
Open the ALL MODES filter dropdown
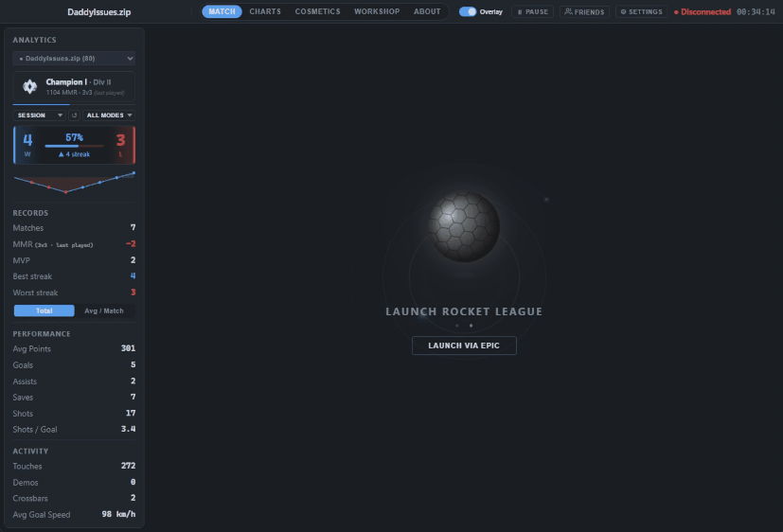pos(109,115)
